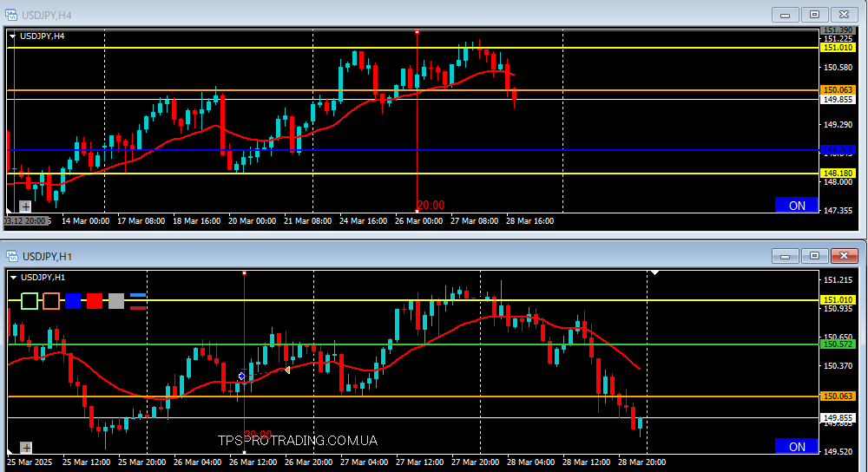
Task: Click the USDJPY,H4 window title icon
Action: pyautogui.click(x=12, y=15)
